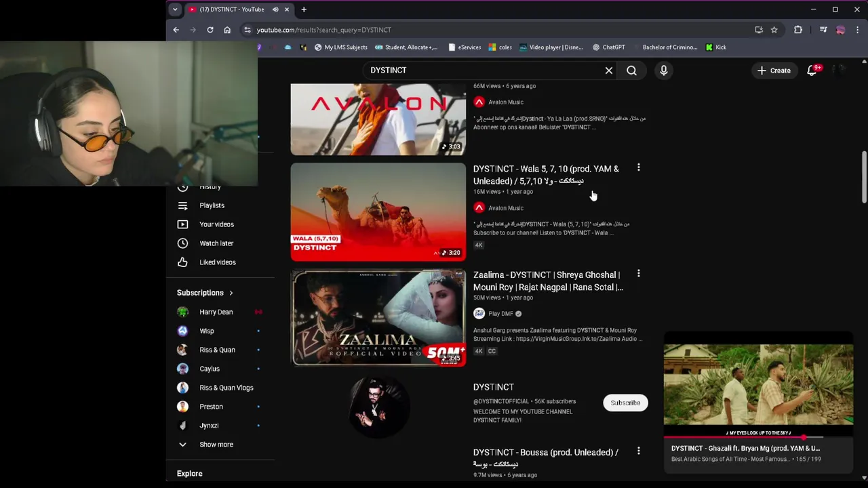868x488 pixels.
Task: Open the Create menu
Action: point(774,70)
